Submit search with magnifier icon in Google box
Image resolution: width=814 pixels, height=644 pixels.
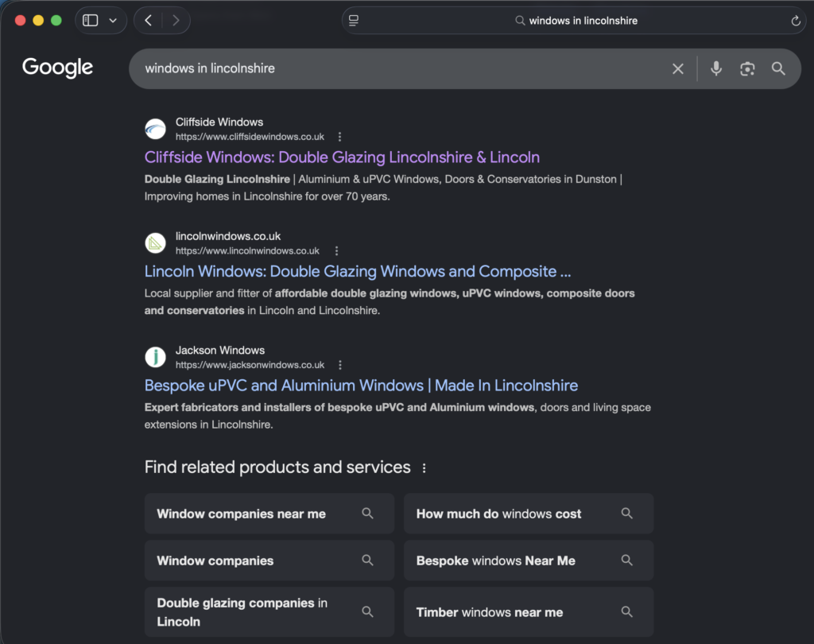(x=777, y=68)
